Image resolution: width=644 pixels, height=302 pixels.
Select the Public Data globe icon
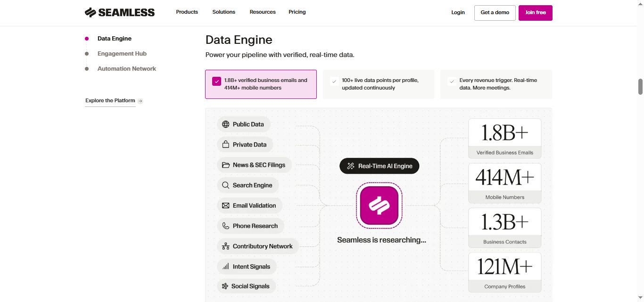coord(225,124)
